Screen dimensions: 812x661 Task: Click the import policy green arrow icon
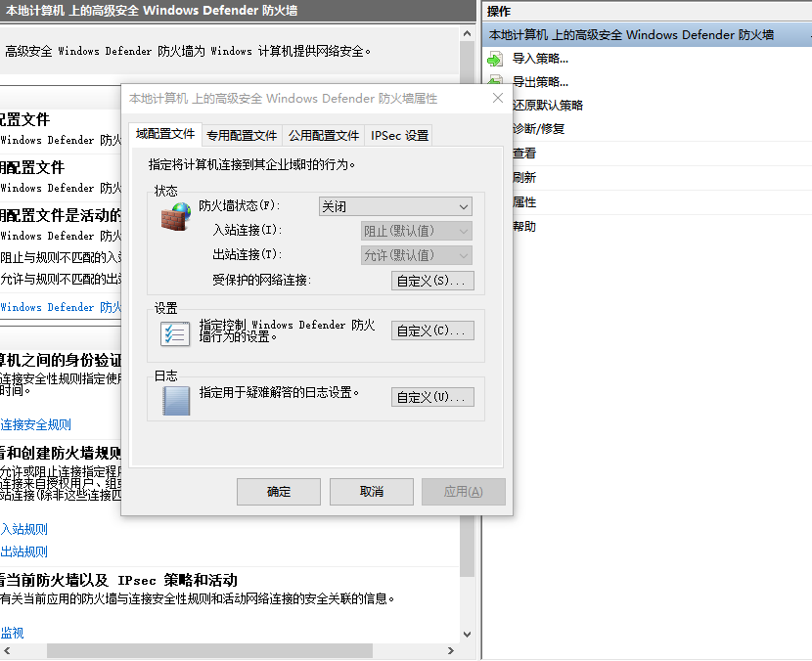click(x=495, y=59)
